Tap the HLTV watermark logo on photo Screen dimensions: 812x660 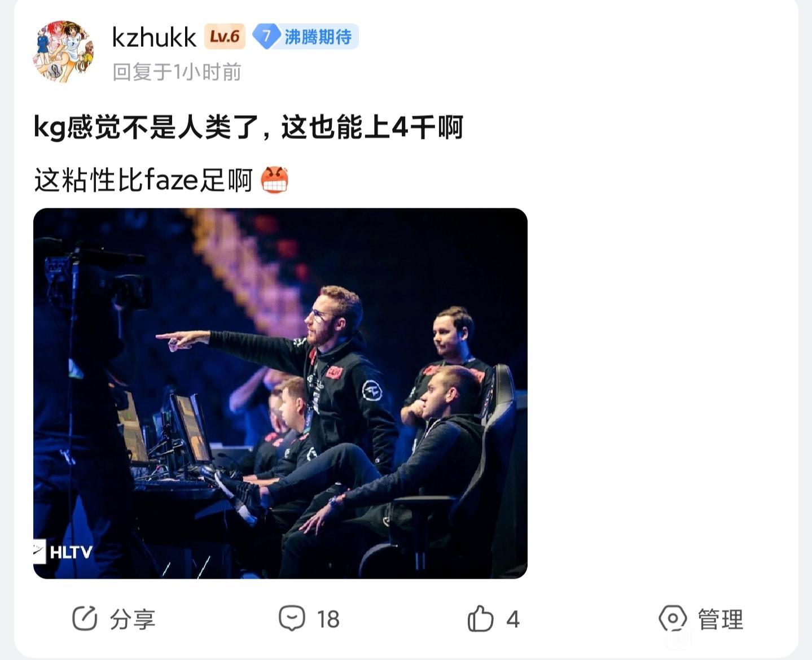[63, 552]
